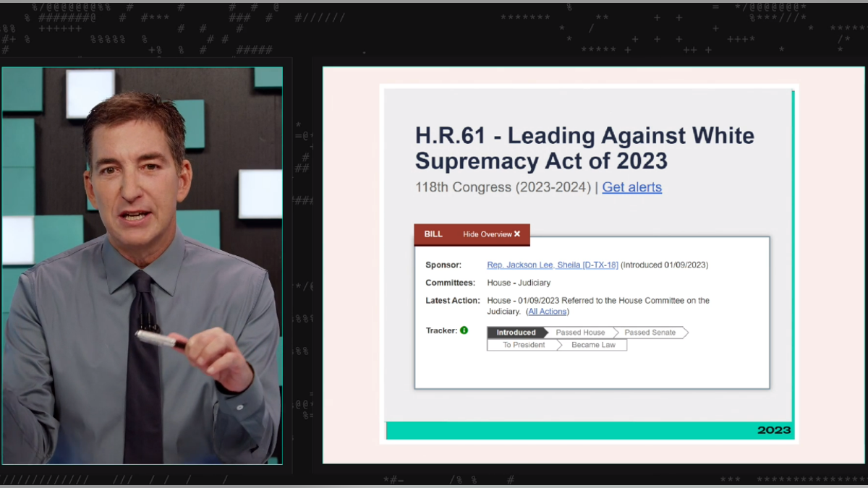Click the 118th Congress (2023-2024) text
Screen dimensions: 868x488
(503, 187)
